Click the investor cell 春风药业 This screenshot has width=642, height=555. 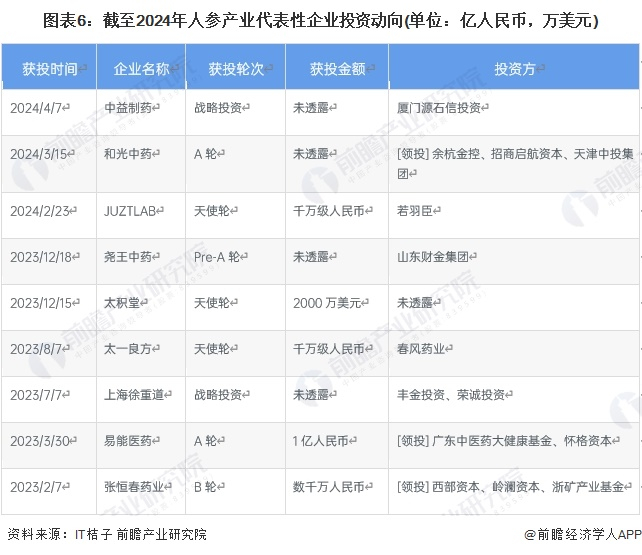click(x=514, y=353)
